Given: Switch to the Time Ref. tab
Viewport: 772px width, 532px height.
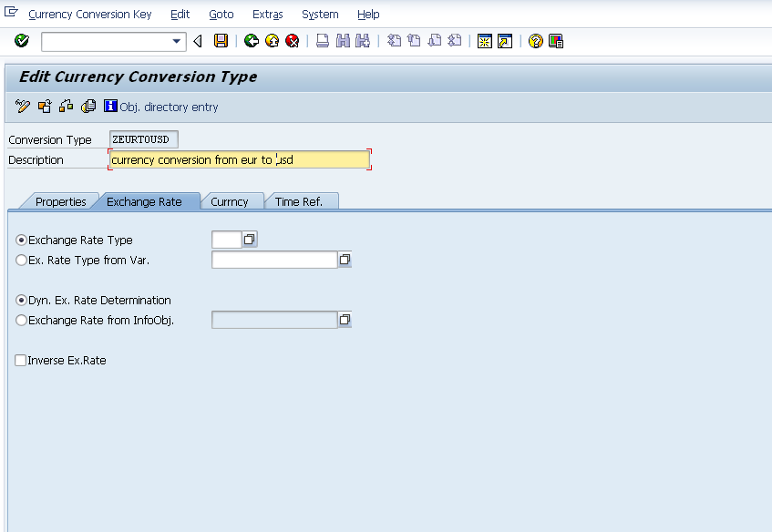Looking at the screenshot, I should [x=299, y=201].
